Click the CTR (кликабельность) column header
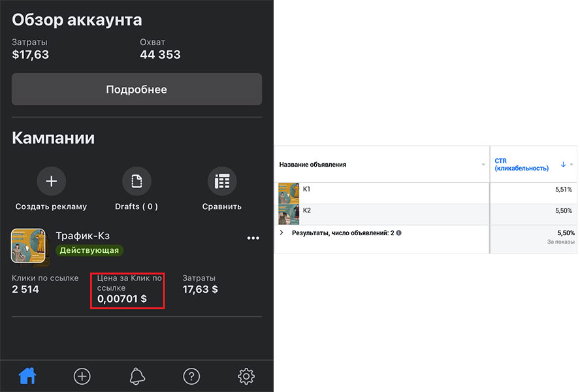Image resolution: width=580 pixels, height=392 pixels. (521, 165)
